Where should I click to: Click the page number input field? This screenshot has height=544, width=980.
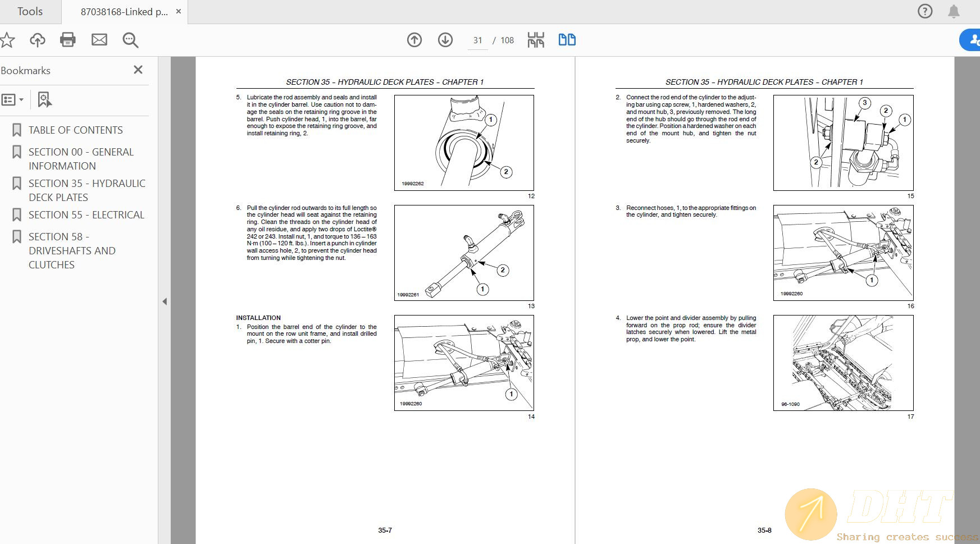(477, 40)
